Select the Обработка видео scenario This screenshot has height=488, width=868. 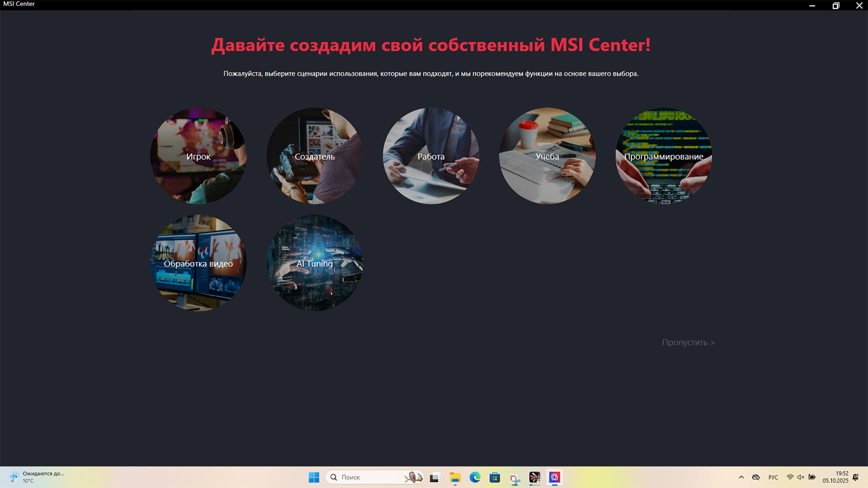coord(198,264)
